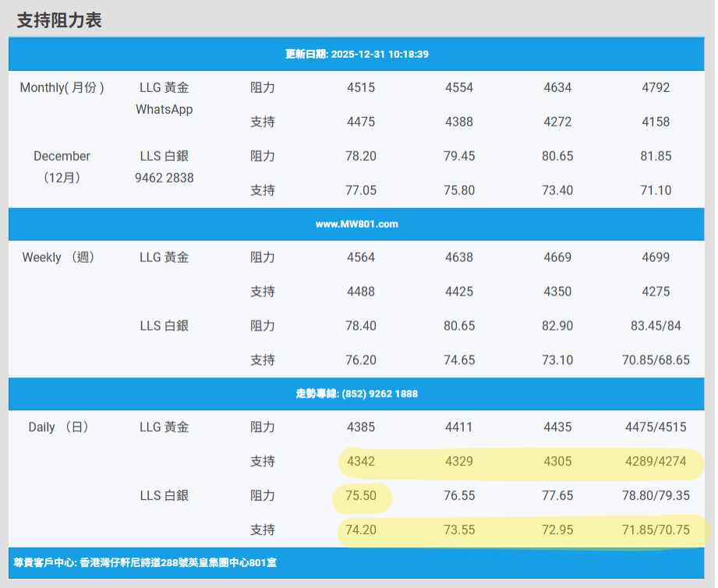The height and width of the screenshot is (588, 718).
Task: Select the Monthly (月份) row label
Action: pyautogui.click(x=62, y=88)
